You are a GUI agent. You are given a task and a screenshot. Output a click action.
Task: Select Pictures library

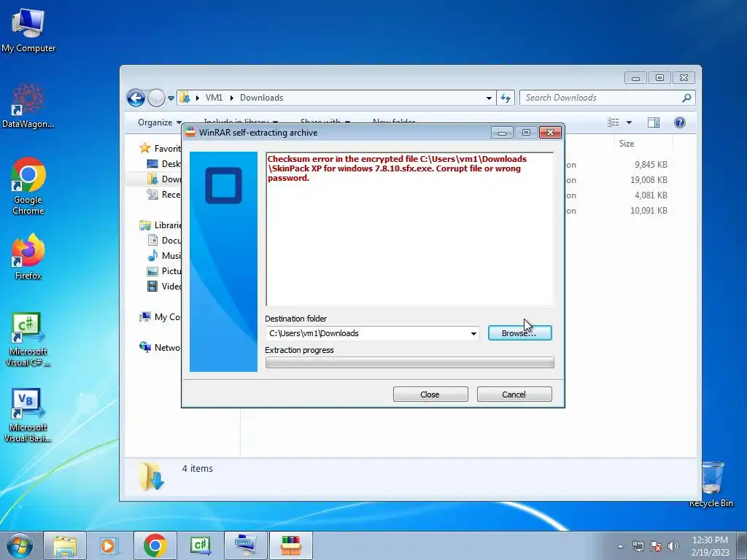point(164,271)
